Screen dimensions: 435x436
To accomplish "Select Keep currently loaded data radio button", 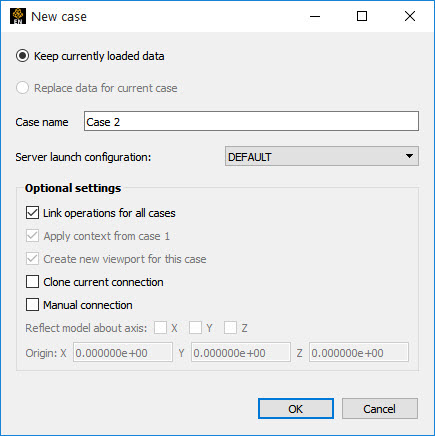I will click(23, 56).
